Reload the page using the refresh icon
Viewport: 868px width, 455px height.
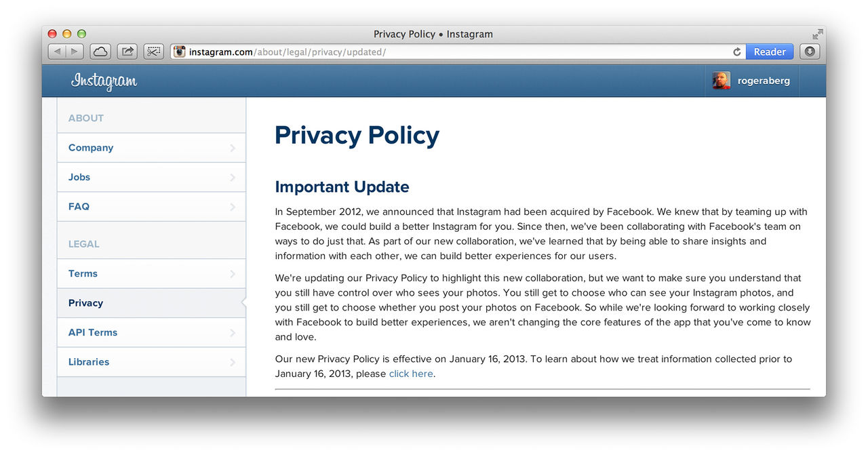tap(736, 52)
